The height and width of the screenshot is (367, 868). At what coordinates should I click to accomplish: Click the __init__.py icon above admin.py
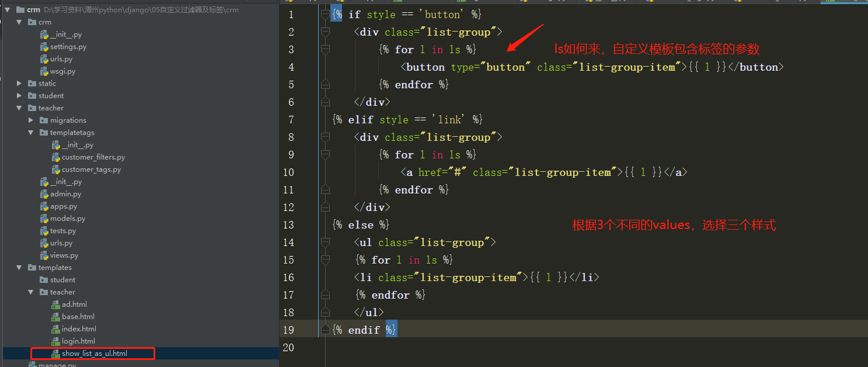pyautogui.click(x=44, y=182)
